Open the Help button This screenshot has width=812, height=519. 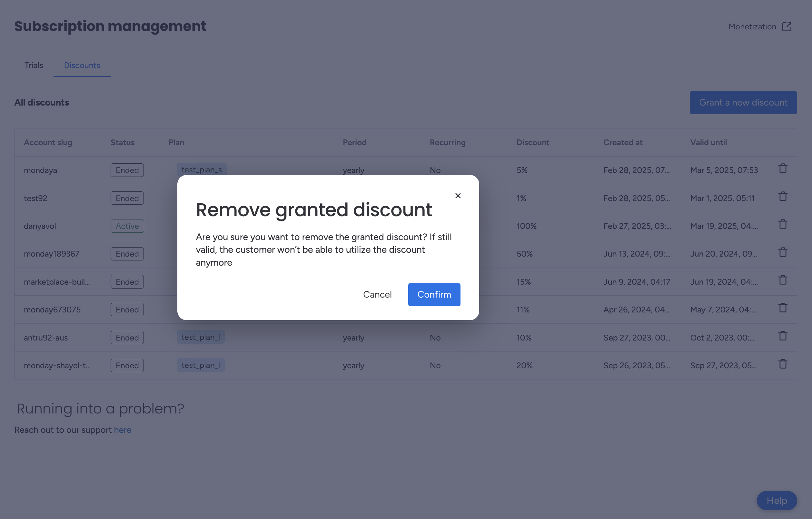(x=777, y=501)
